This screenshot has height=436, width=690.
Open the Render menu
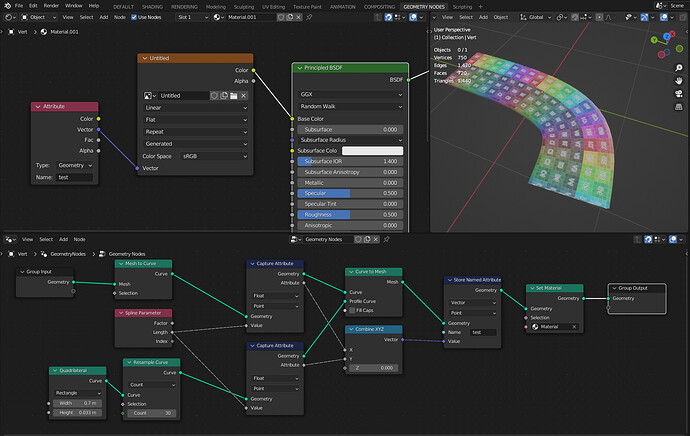tap(51, 6)
